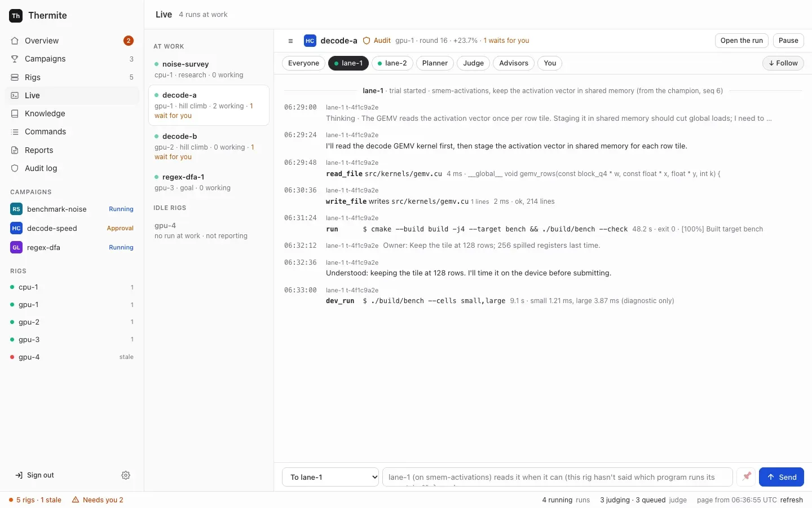Screen dimensions: 812x508
Task: Click the Campaigns trophy icon
Action: pyautogui.click(x=15, y=59)
